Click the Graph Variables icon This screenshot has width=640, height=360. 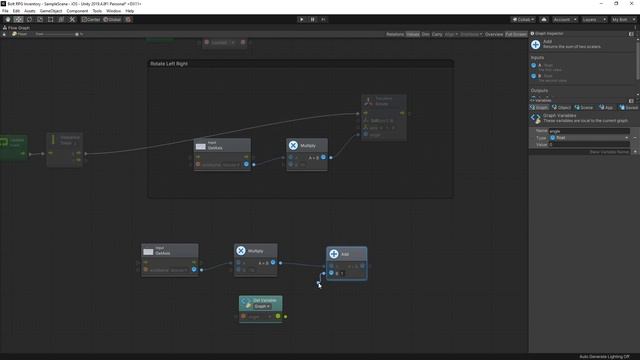[x=535, y=118]
